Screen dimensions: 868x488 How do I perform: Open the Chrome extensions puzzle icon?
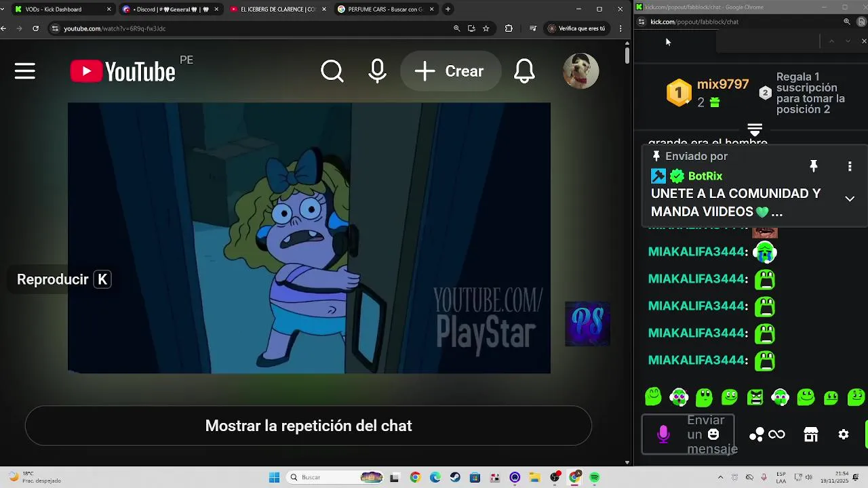[509, 28]
